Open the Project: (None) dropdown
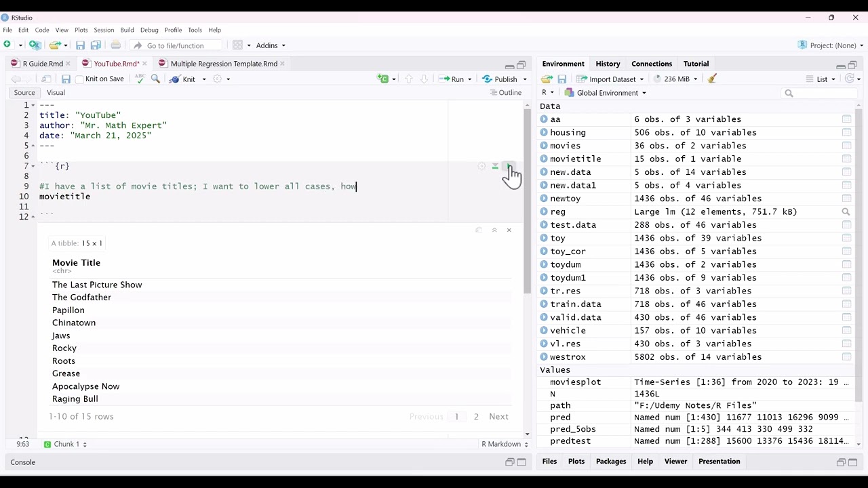 coord(831,45)
